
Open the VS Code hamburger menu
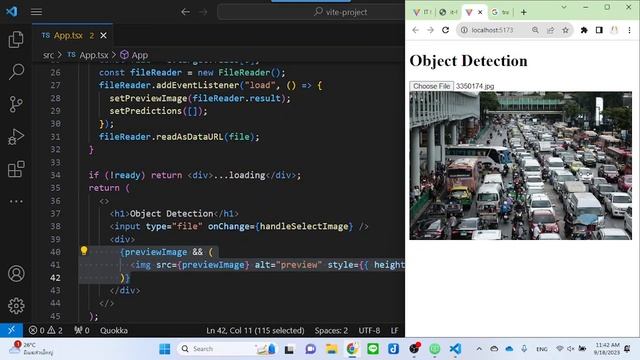click(36, 12)
